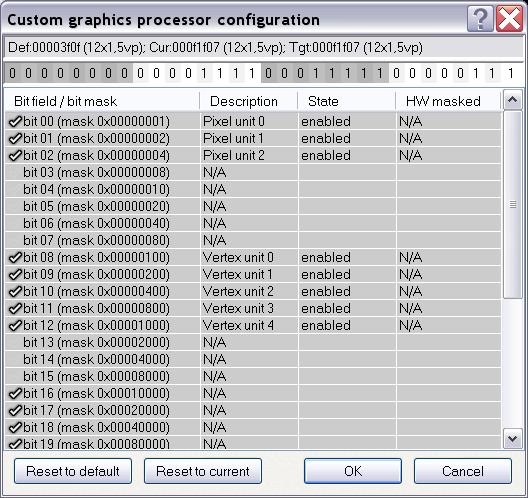This screenshot has width=528, height=498.
Task: Click the HW masked column header
Action: (449, 101)
